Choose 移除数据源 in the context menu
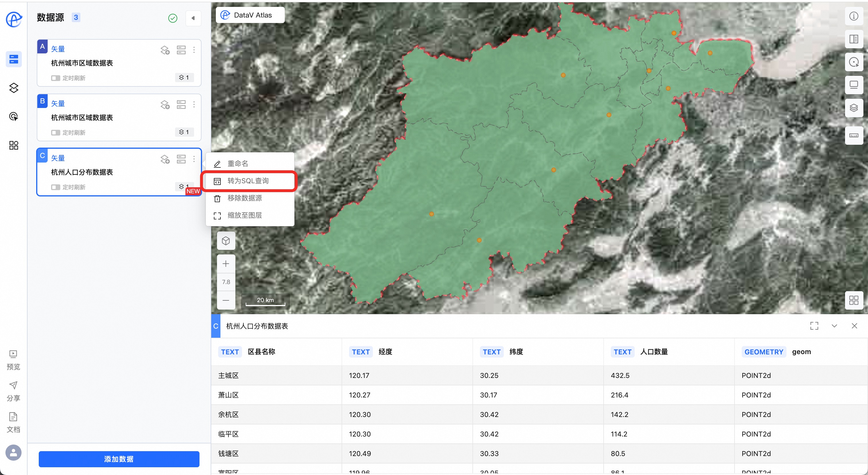 245,198
